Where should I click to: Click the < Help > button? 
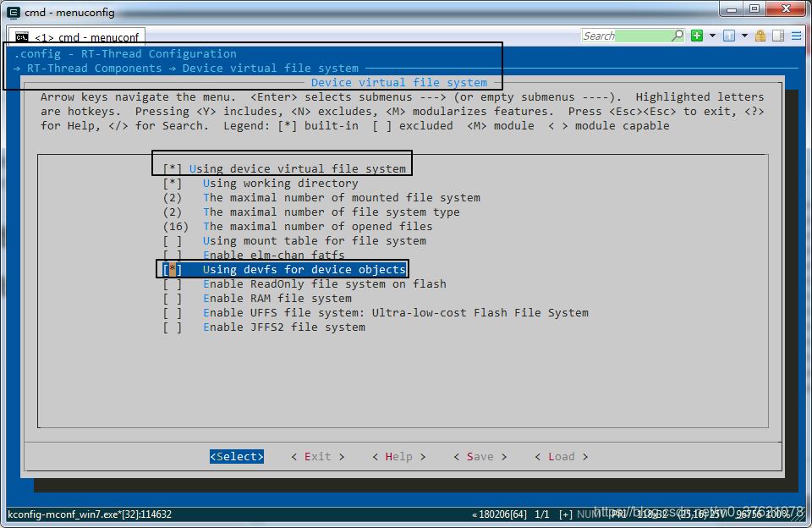(398, 456)
